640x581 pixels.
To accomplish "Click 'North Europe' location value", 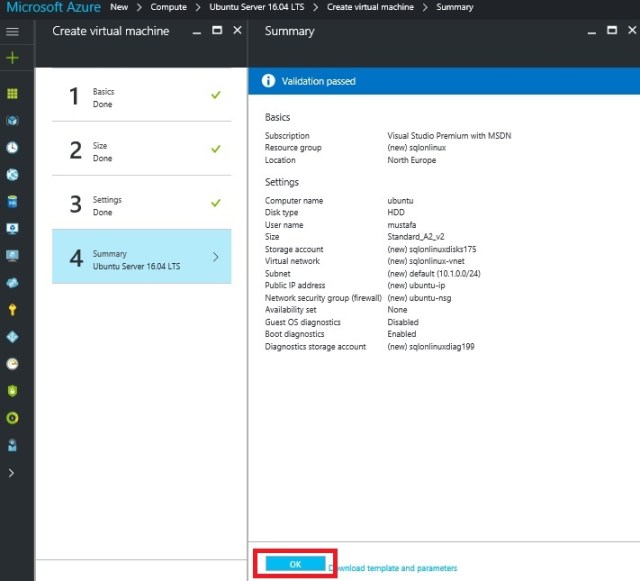I will (x=411, y=160).
